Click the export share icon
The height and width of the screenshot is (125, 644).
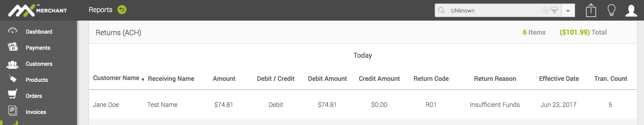(591, 11)
